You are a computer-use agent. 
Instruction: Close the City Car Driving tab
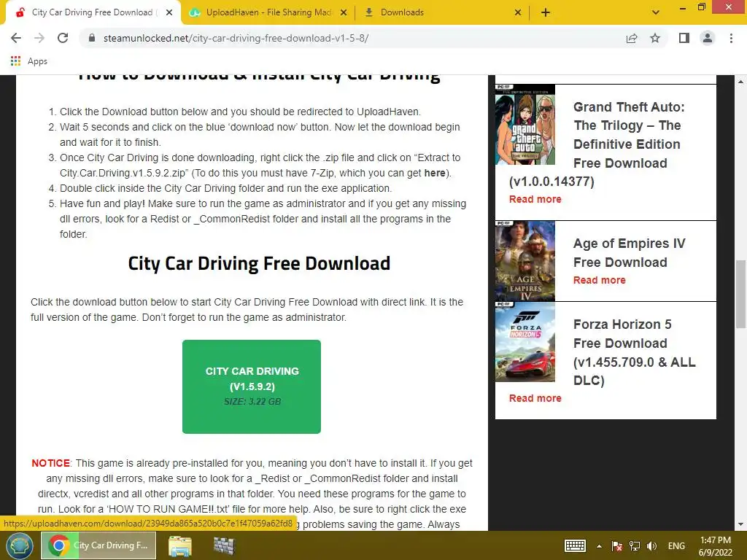tap(169, 12)
